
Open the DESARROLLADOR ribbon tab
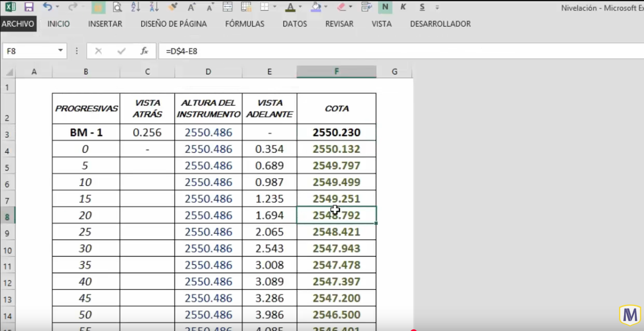click(440, 24)
